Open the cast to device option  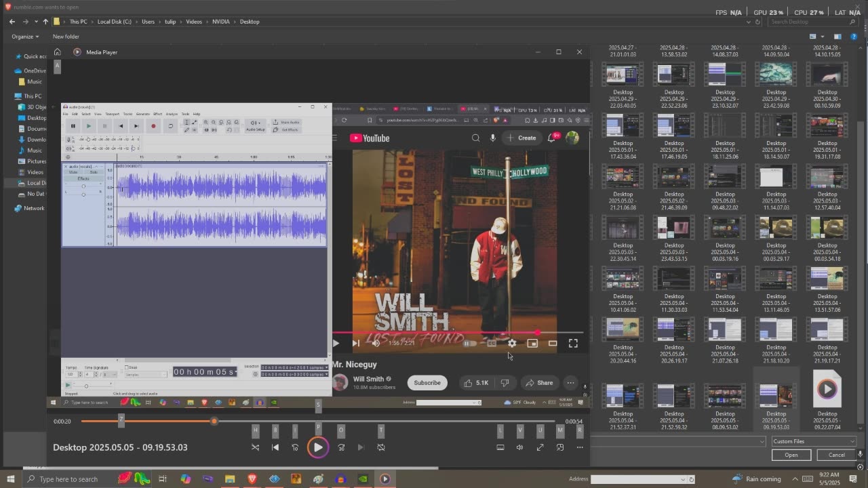tap(500, 447)
